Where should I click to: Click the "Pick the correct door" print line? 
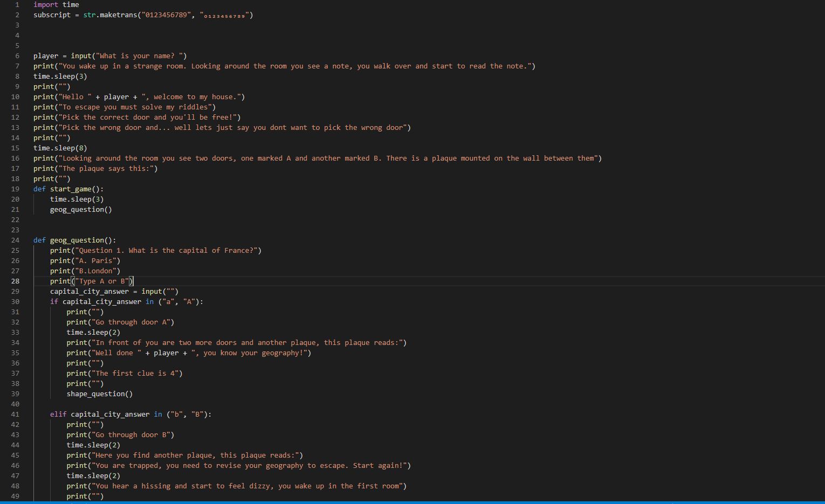[137, 118]
